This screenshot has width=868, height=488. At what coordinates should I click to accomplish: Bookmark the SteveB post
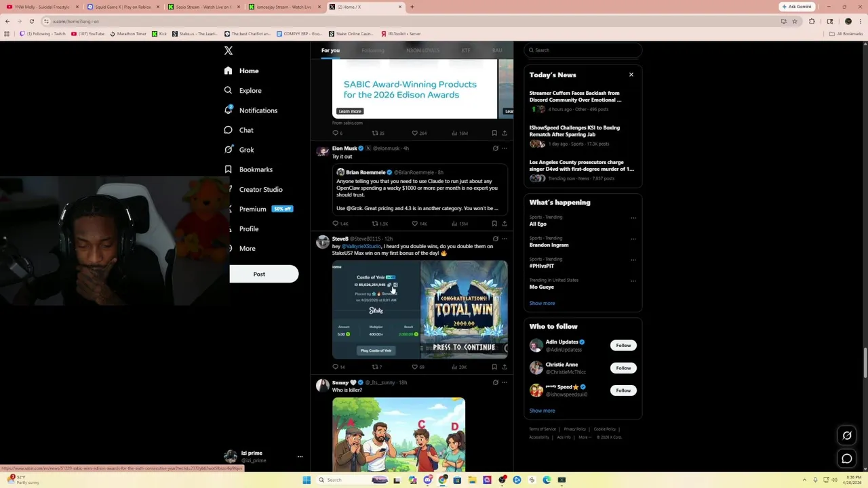coord(494,367)
